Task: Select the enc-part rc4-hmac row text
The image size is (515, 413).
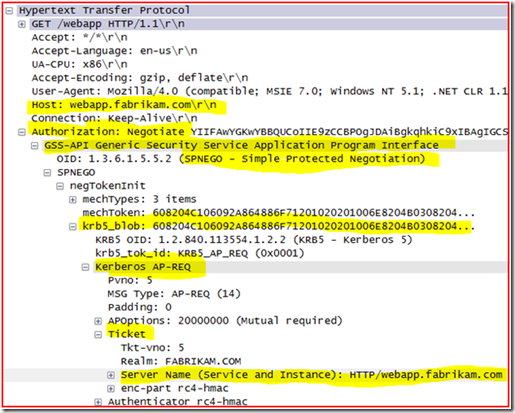Action: pyautogui.click(x=175, y=388)
